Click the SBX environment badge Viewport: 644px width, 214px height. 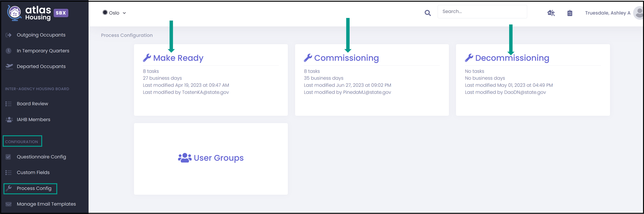(x=61, y=13)
